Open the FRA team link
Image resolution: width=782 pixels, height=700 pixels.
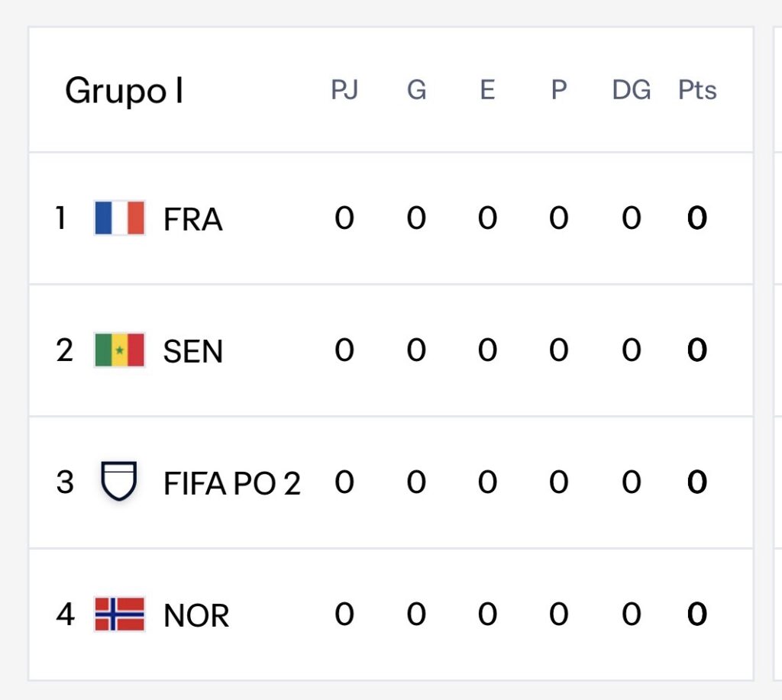pos(192,220)
